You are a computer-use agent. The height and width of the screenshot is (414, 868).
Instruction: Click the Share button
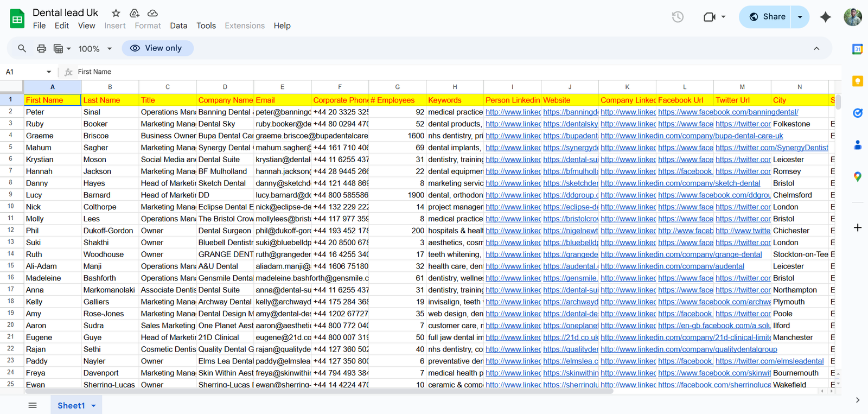765,17
